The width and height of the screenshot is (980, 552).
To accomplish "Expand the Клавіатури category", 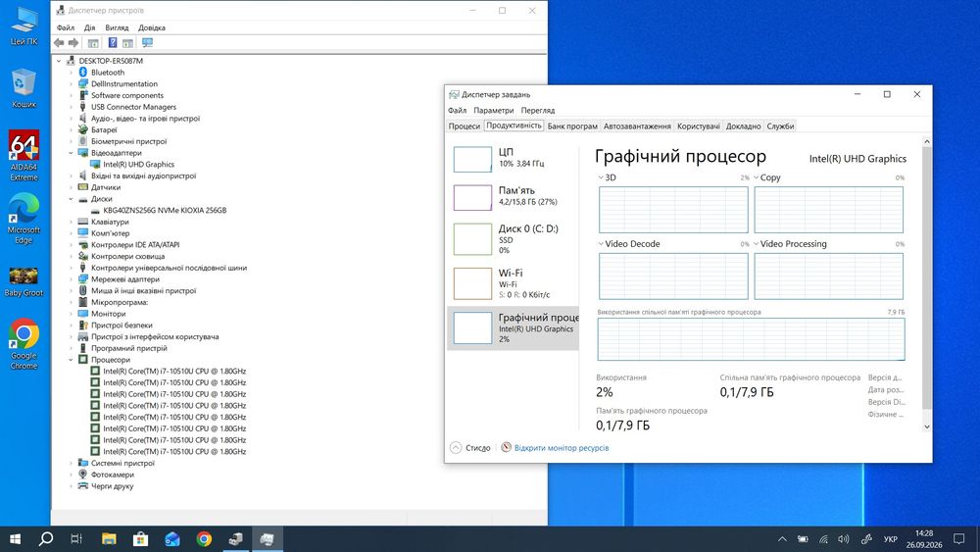I will (72, 222).
